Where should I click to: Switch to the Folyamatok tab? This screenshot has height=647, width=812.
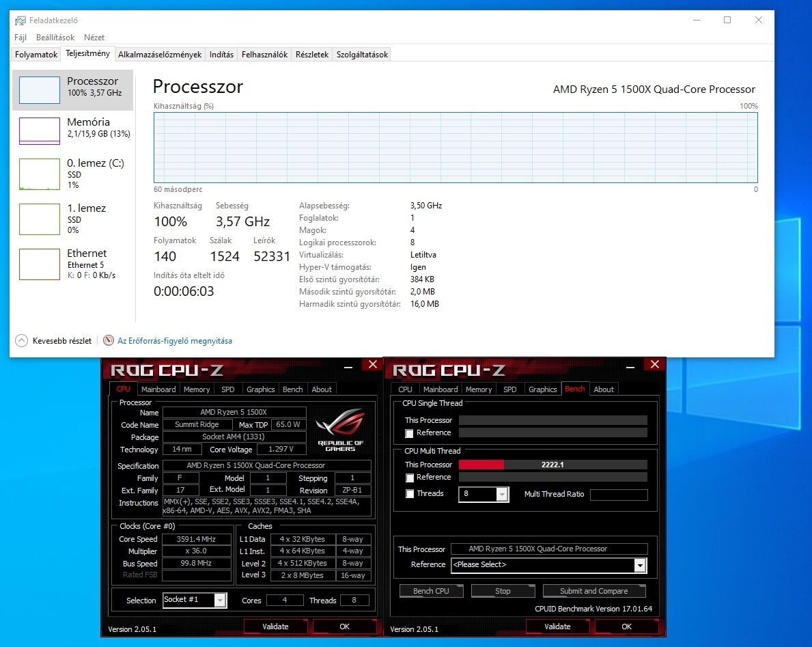(36, 55)
